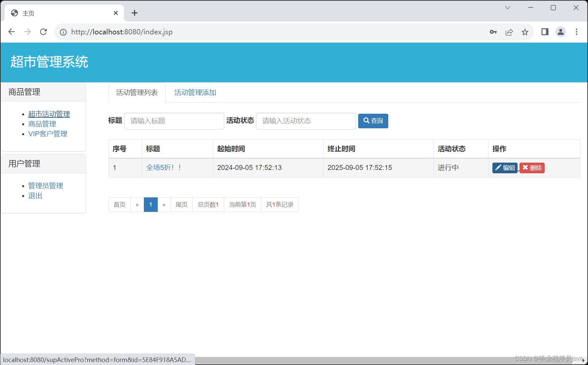The height and width of the screenshot is (365, 588).
Task: Click the 超市管理系统 header title
Action: [49, 62]
